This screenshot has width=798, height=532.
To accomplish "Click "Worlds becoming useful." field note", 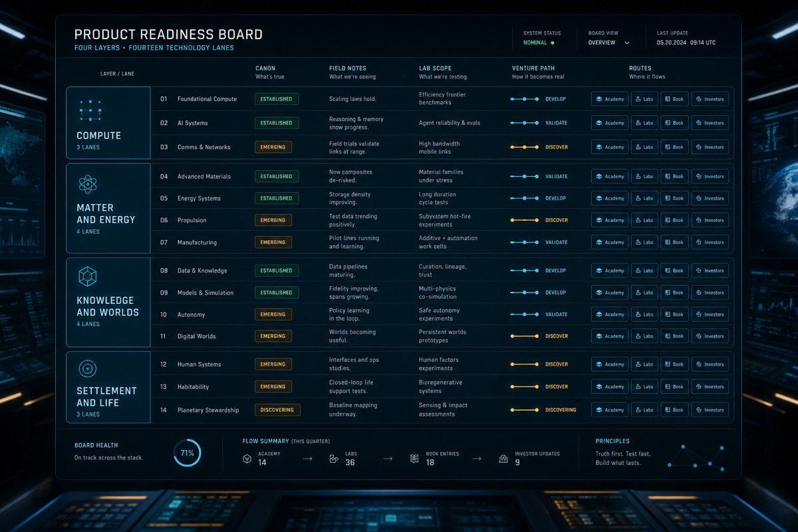I will coord(352,336).
